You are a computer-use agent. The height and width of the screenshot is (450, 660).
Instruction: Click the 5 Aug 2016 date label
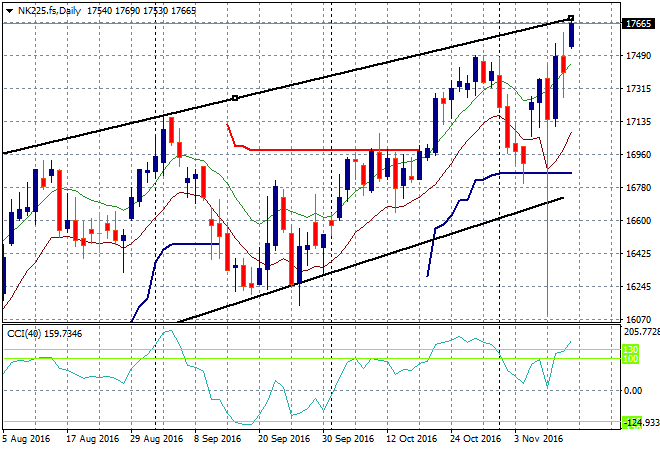click(x=26, y=439)
